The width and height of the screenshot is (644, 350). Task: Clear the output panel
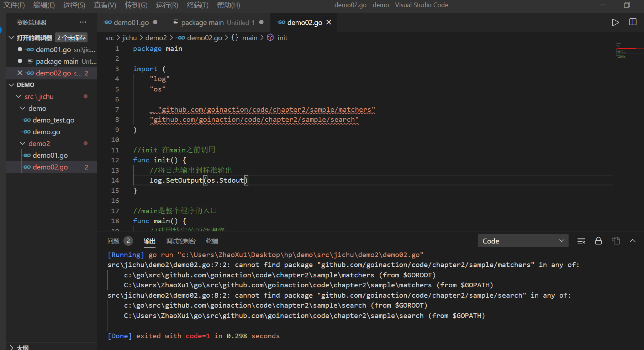(x=581, y=241)
